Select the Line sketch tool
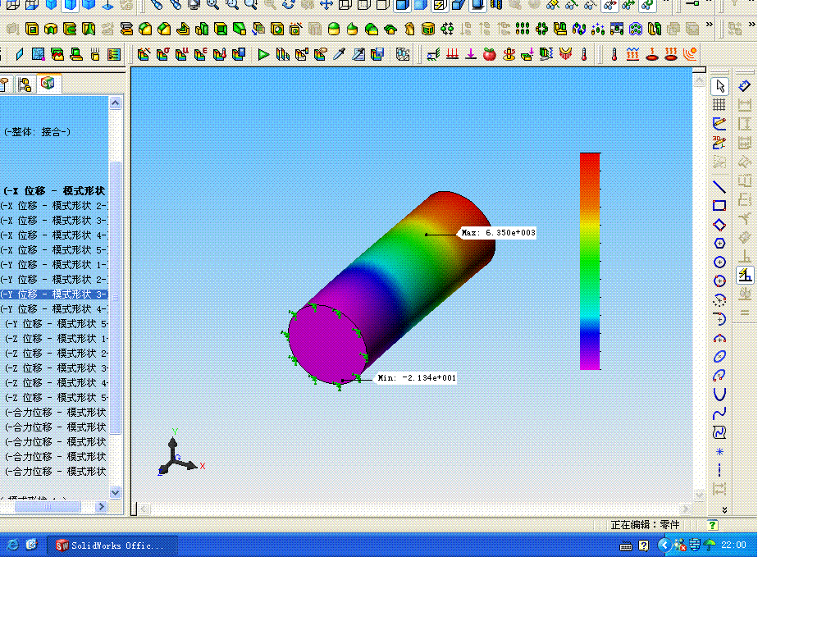 click(x=719, y=187)
